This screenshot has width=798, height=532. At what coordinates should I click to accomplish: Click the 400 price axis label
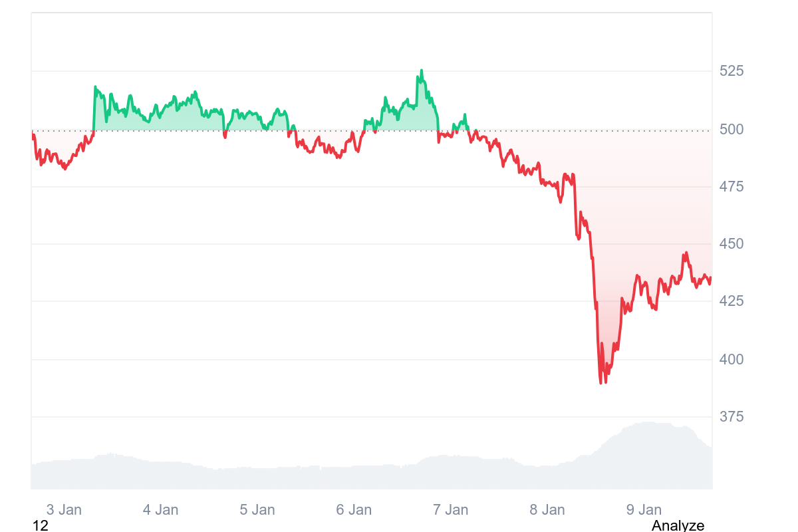pos(731,359)
